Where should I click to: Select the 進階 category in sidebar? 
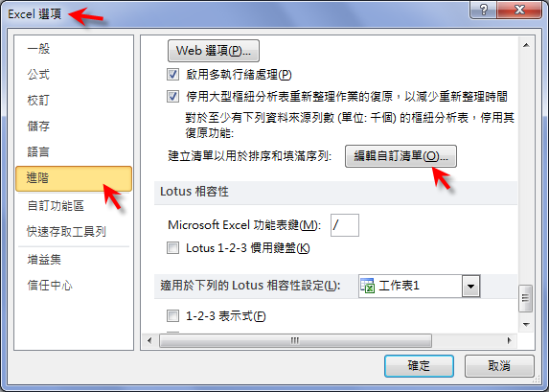[x=74, y=178]
